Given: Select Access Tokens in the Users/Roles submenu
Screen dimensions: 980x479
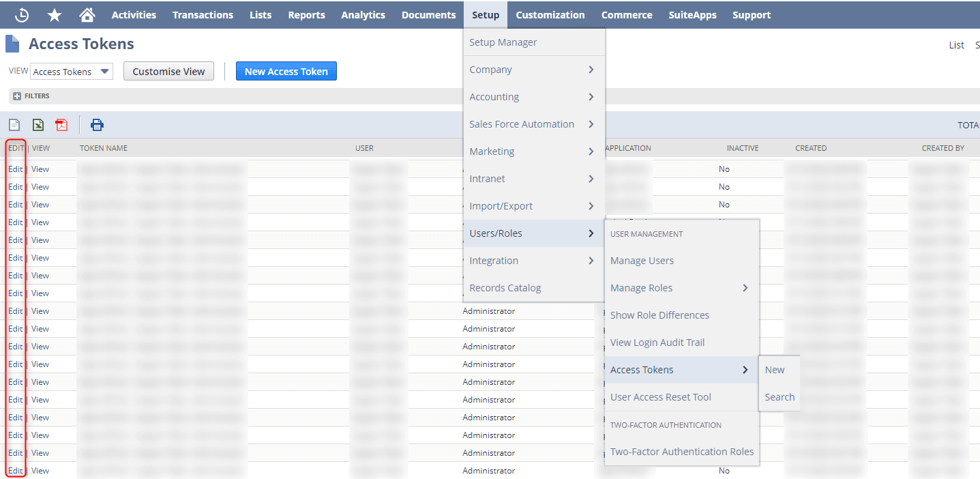Looking at the screenshot, I should click(682, 370).
